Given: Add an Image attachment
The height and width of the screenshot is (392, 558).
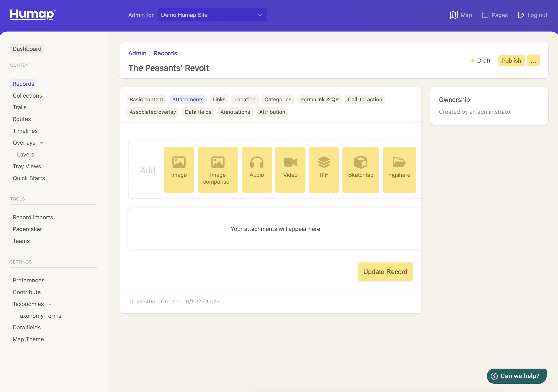Looking at the screenshot, I should tap(179, 170).
